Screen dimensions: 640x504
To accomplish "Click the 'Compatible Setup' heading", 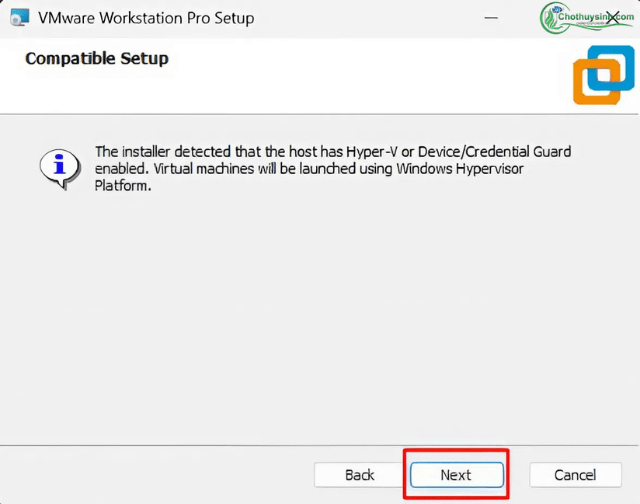I will pos(97,58).
